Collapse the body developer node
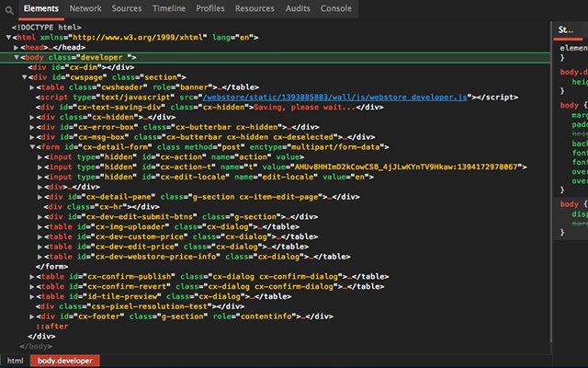This screenshot has width=588, height=368. coord(17,57)
